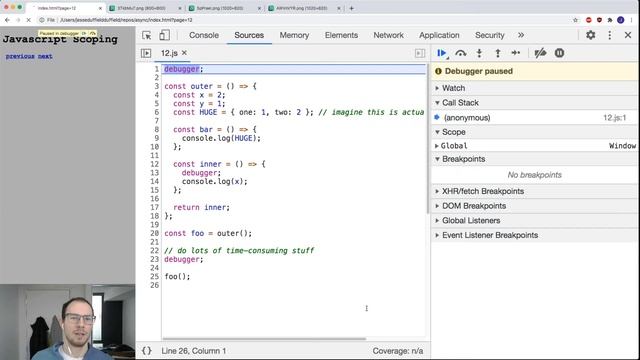The width and height of the screenshot is (640, 360).
Task: Show the file navigator sidebar
Action: pos(146,53)
